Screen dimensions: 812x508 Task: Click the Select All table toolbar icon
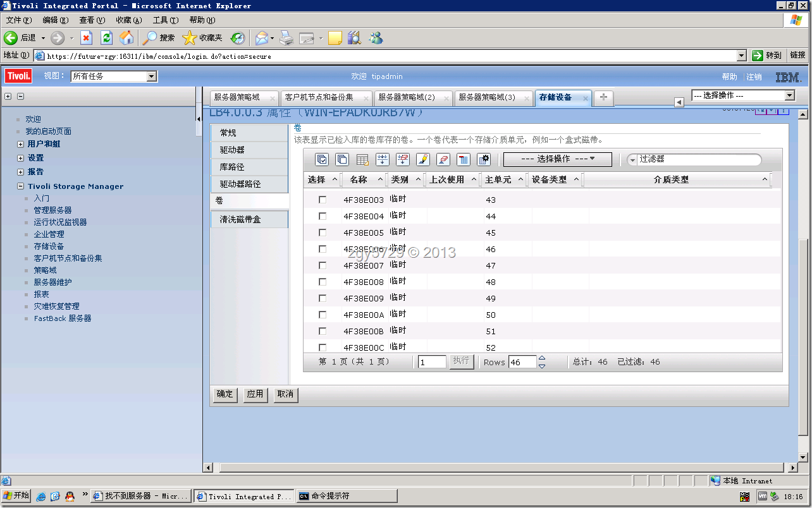click(x=322, y=159)
